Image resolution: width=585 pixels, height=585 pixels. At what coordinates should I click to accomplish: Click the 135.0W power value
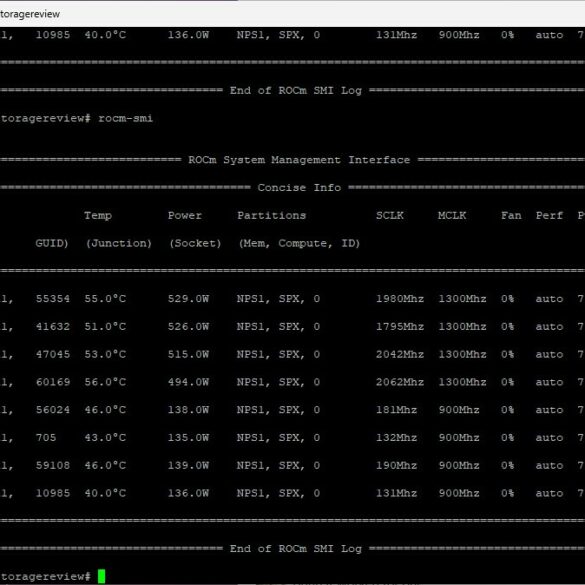tap(188, 438)
